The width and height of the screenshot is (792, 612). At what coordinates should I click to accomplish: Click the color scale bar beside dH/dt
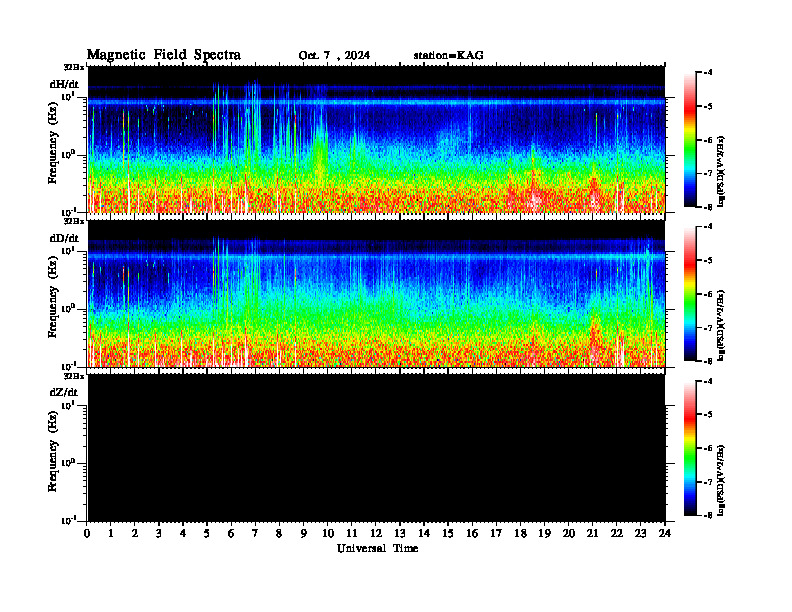[690, 140]
